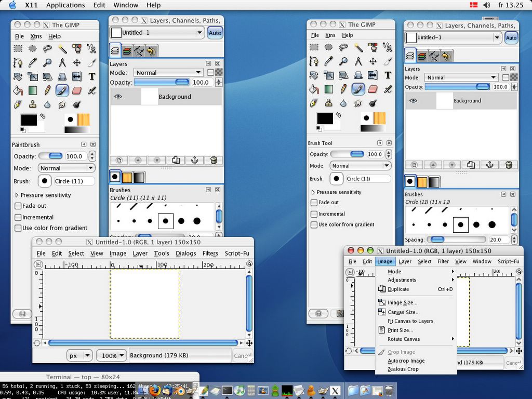Image resolution: width=532 pixels, height=399 pixels.
Task: Hide the Background layer in the right Layers dialog
Action: [x=413, y=101]
